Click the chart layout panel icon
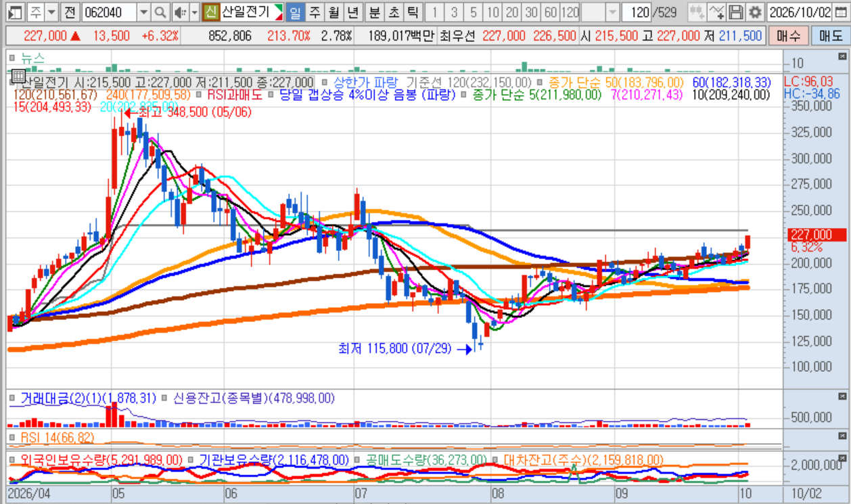This screenshot has height=504, width=851. click(16, 12)
